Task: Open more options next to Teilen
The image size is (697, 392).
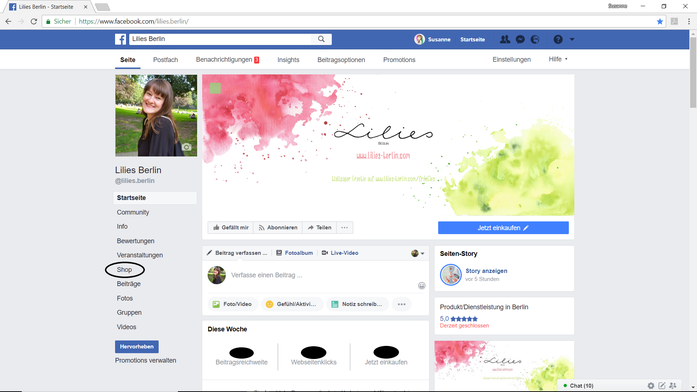Action: click(344, 228)
